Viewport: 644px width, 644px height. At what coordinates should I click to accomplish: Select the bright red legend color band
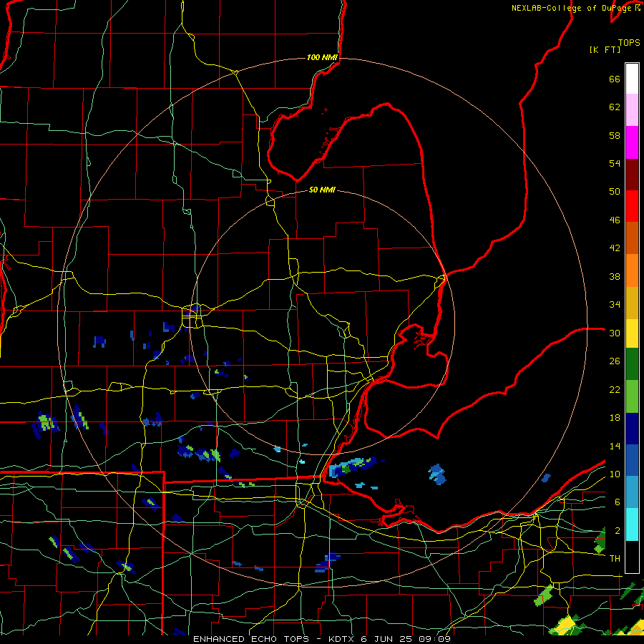632,206
